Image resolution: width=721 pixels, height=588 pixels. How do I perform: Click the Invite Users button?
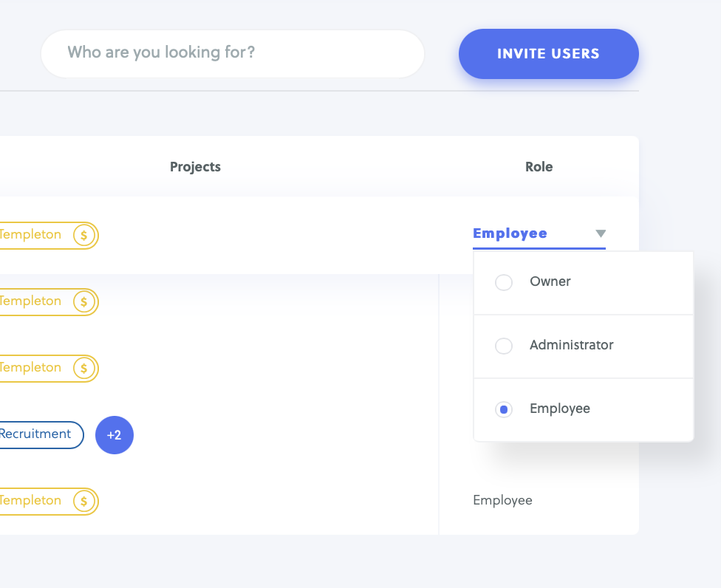[549, 54]
